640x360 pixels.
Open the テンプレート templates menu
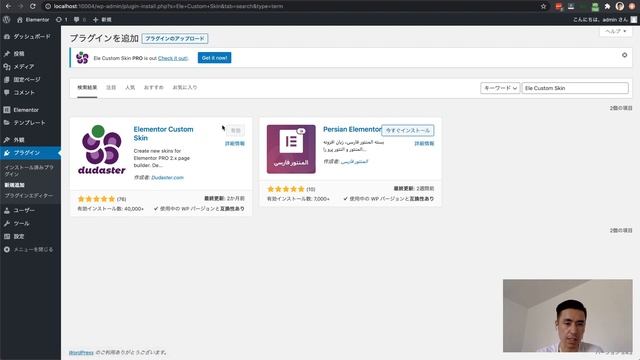[24, 122]
